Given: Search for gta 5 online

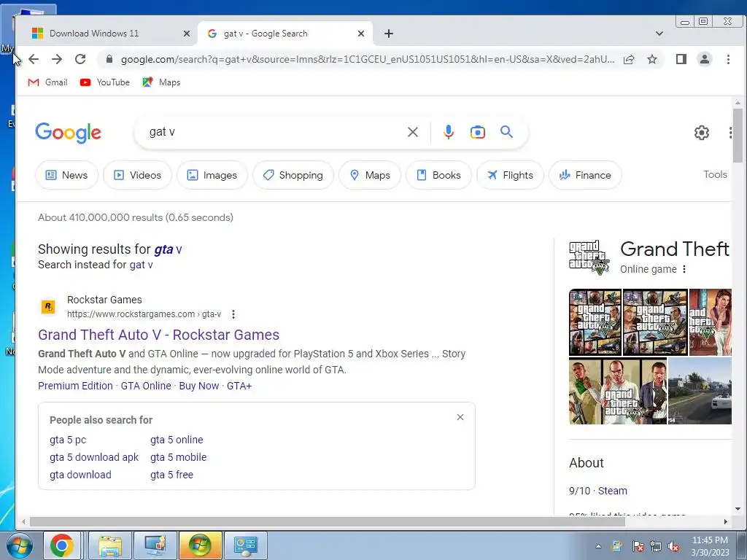Looking at the screenshot, I should (x=177, y=440).
